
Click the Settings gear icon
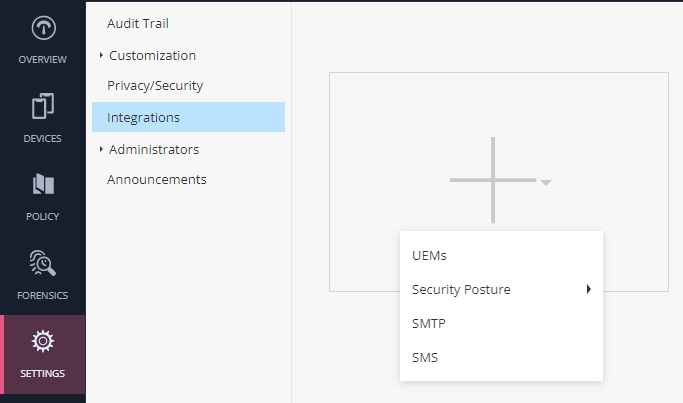[x=43, y=341]
